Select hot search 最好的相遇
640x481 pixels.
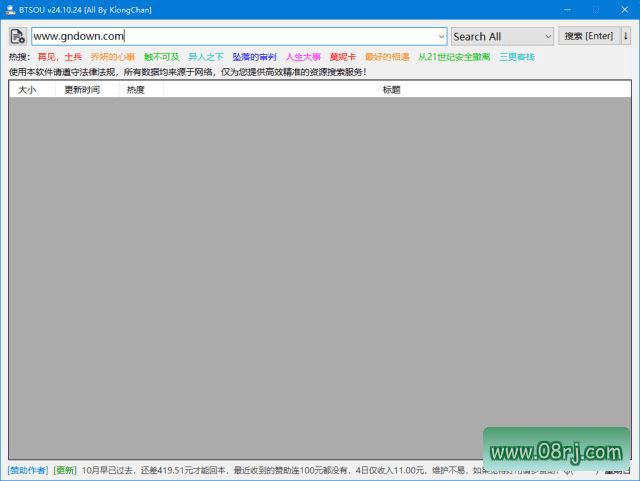pos(387,57)
